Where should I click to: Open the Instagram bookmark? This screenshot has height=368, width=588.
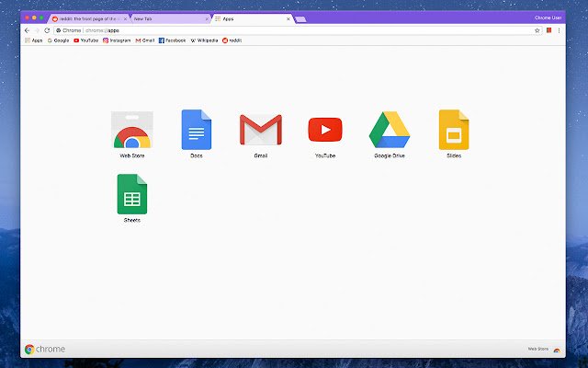[x=117, y=40]
